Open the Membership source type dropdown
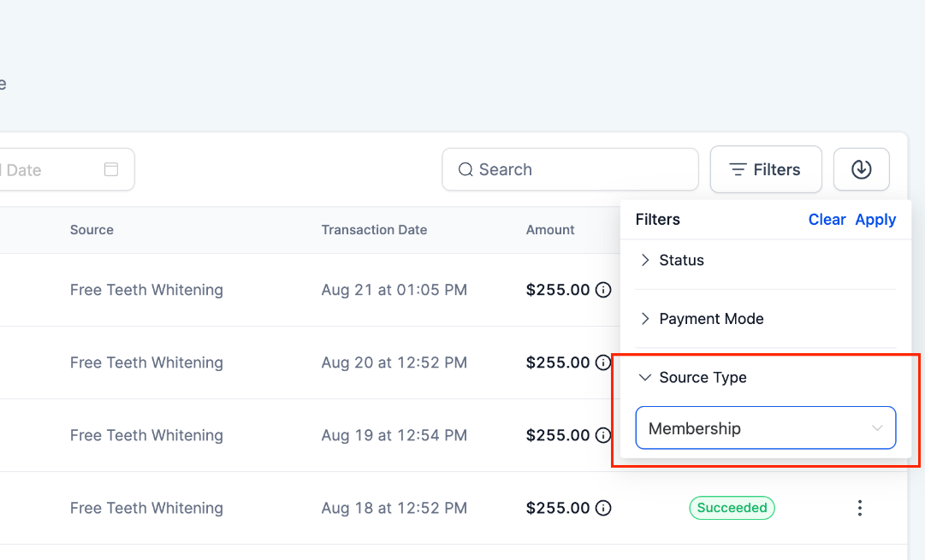The height and width of the screenshot is (560, 925). tap(765, 428)
